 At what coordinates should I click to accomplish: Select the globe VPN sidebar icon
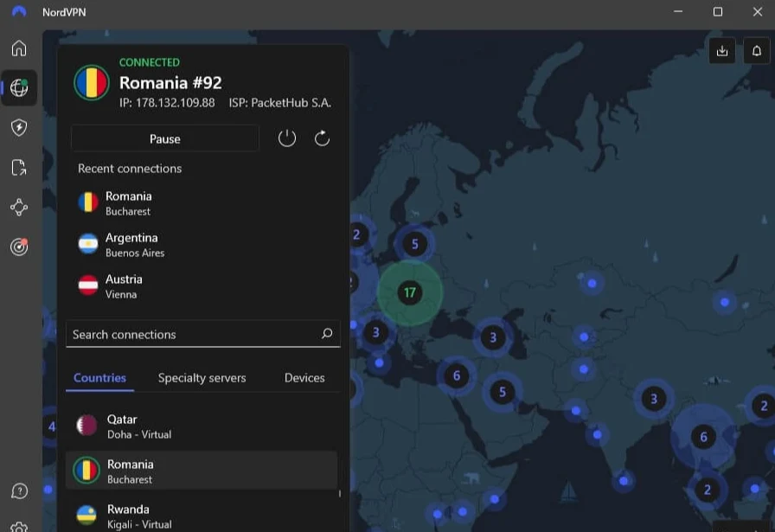click(x=19, y=88)
